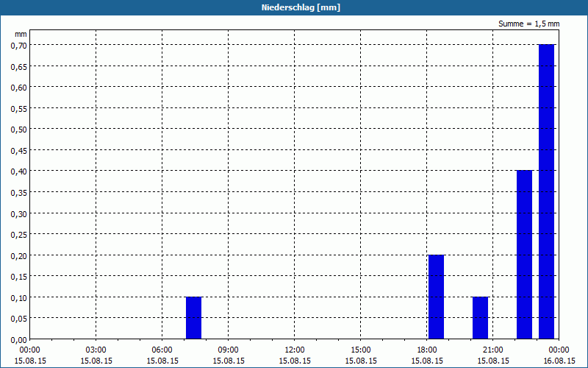This screenshot has height=368, width=588.
Task: Click the 03:00 time axis label
Action: pyautogui.click(x=96, y=350)
